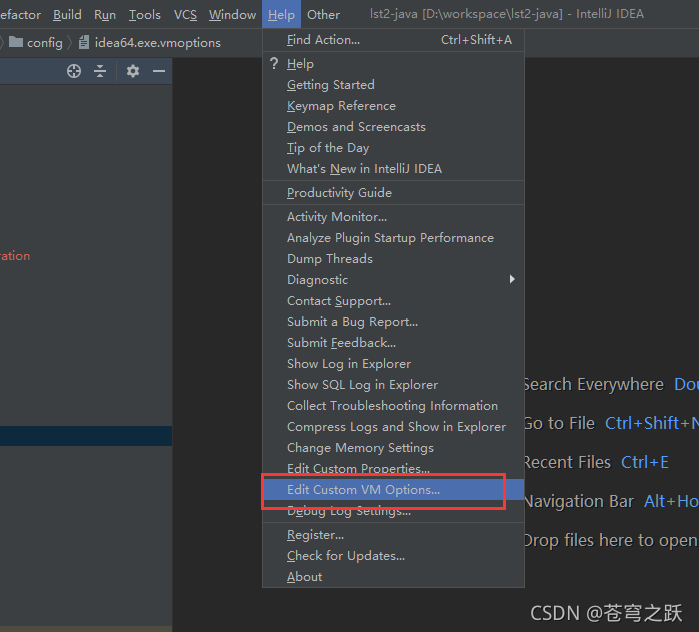Choose Contact Support...
The image size is (699, 632).
coord(393,301)
